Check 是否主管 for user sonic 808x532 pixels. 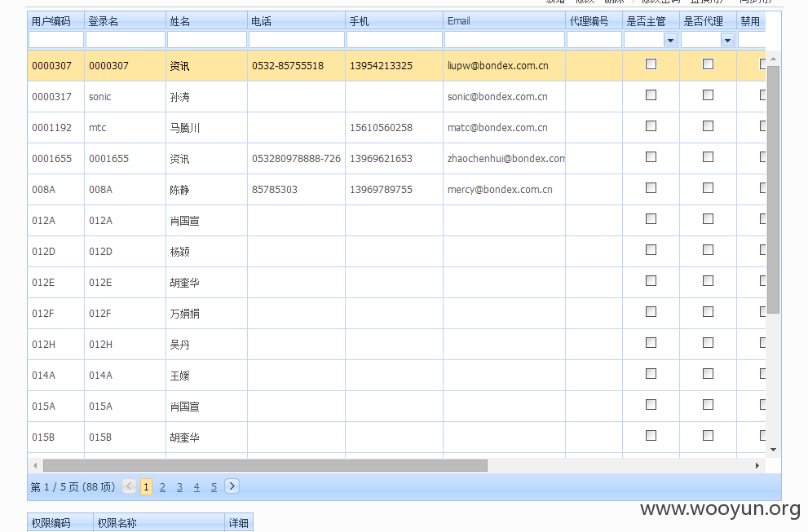(651, 95)
